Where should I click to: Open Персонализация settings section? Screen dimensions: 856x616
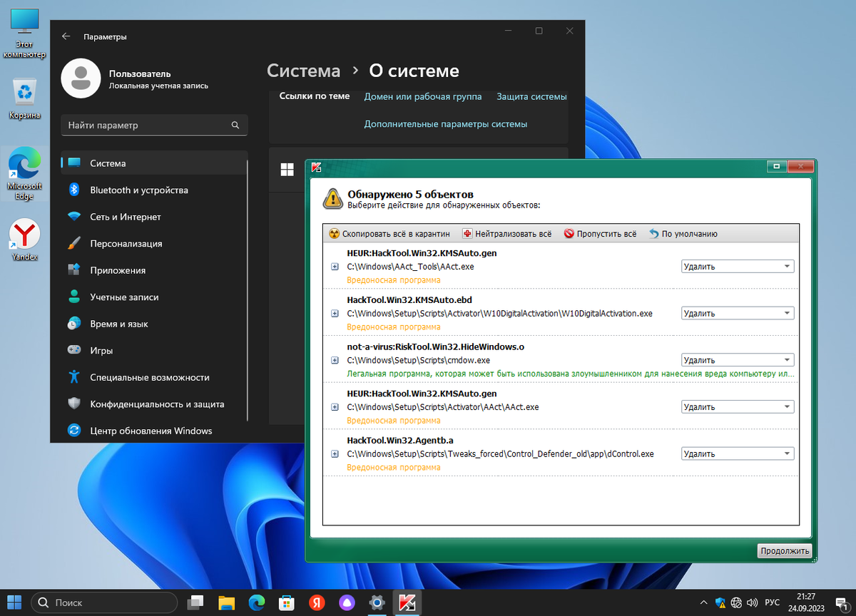tap(154, 244)
